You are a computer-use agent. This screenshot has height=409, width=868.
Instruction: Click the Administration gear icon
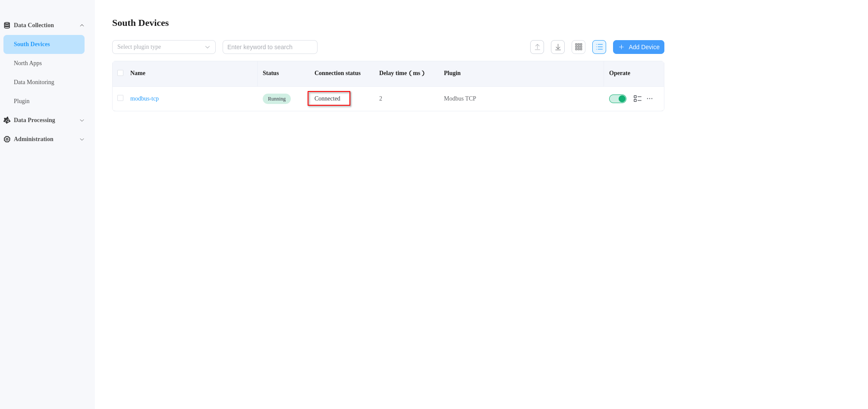(x=6, y=139)
